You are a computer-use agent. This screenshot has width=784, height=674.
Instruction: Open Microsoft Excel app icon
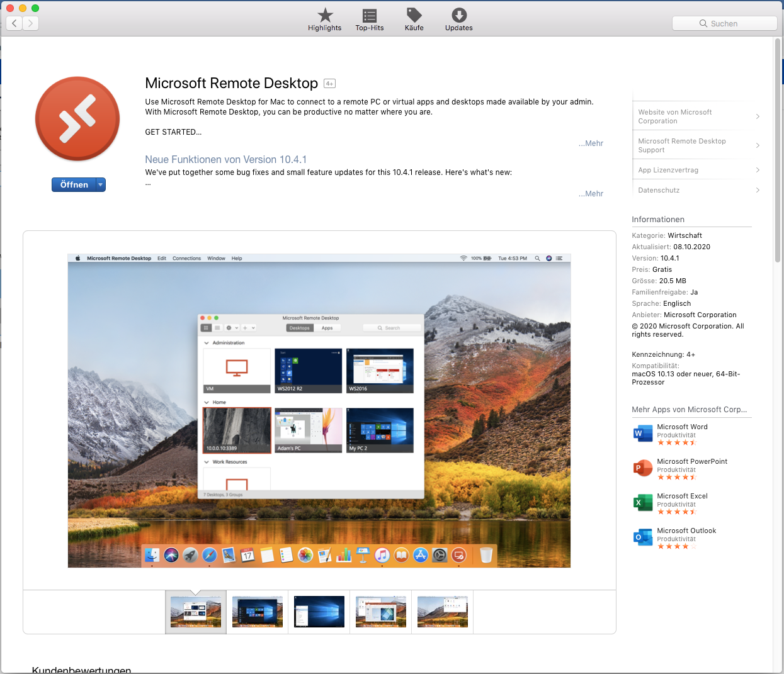[x=643, y=503]
